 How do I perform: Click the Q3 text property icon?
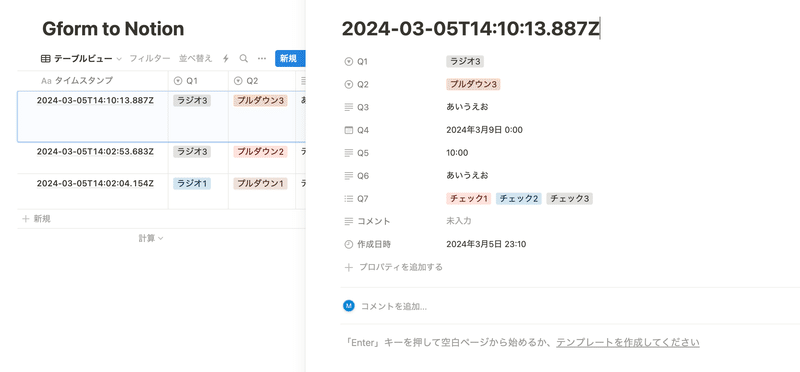click(349, 107)
